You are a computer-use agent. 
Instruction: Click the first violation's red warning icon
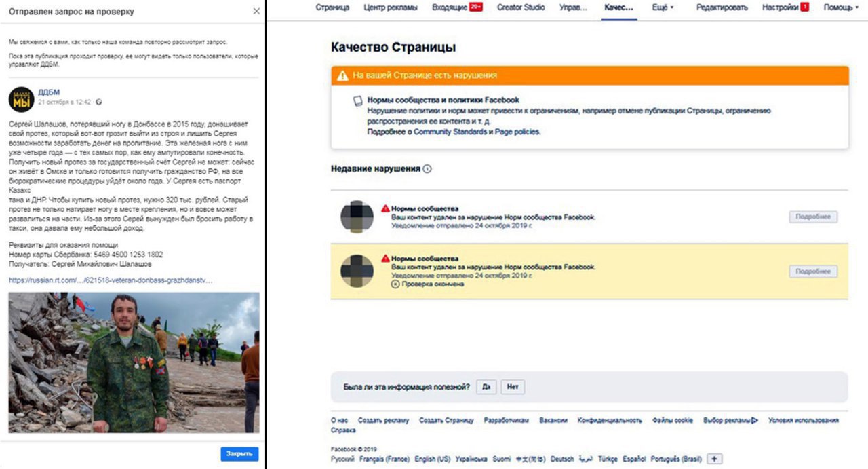(x=385, y=208)
